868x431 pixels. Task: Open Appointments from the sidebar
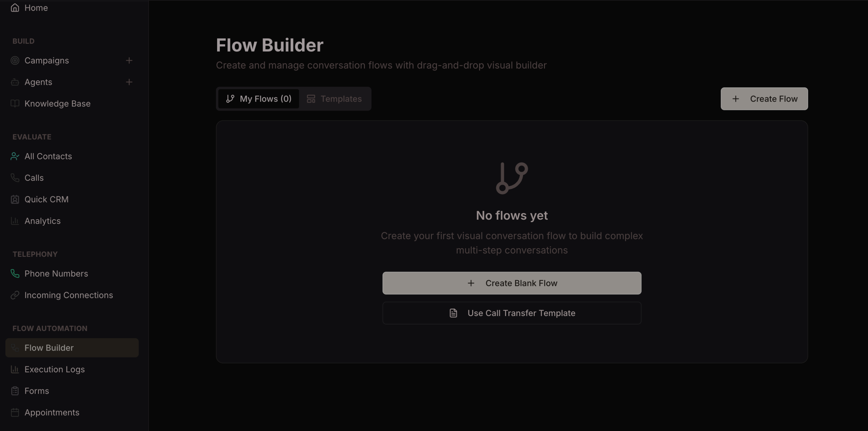pyautogui.click(x=52, y=413)
